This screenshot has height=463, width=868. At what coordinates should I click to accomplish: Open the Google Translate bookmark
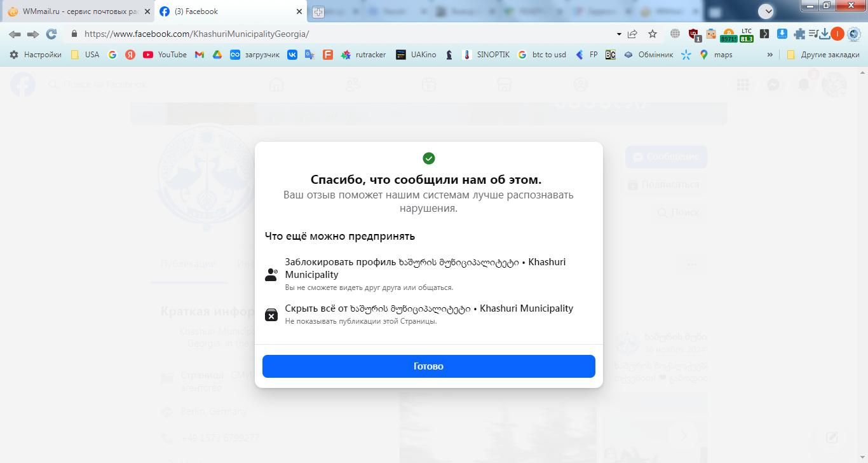(x=310, y=55)
